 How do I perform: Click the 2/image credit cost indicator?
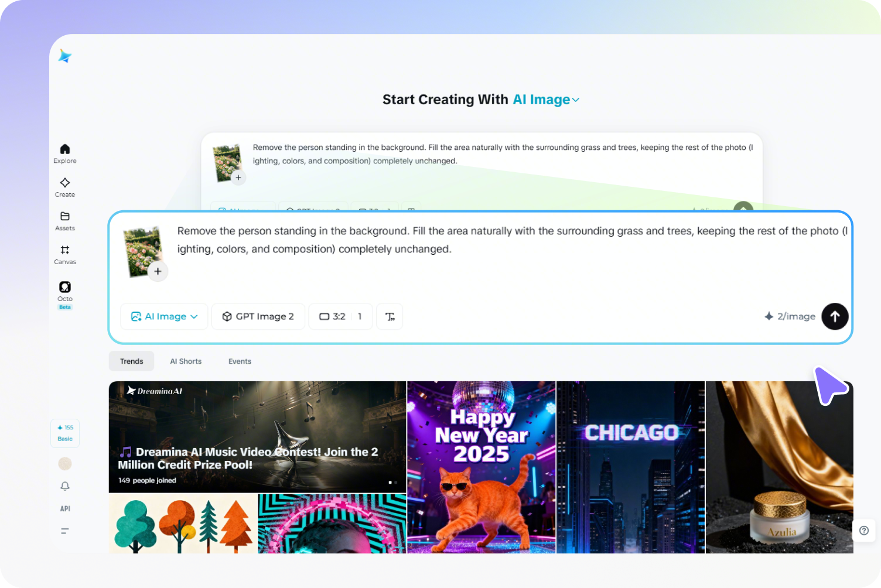click(x=790, y=317)
